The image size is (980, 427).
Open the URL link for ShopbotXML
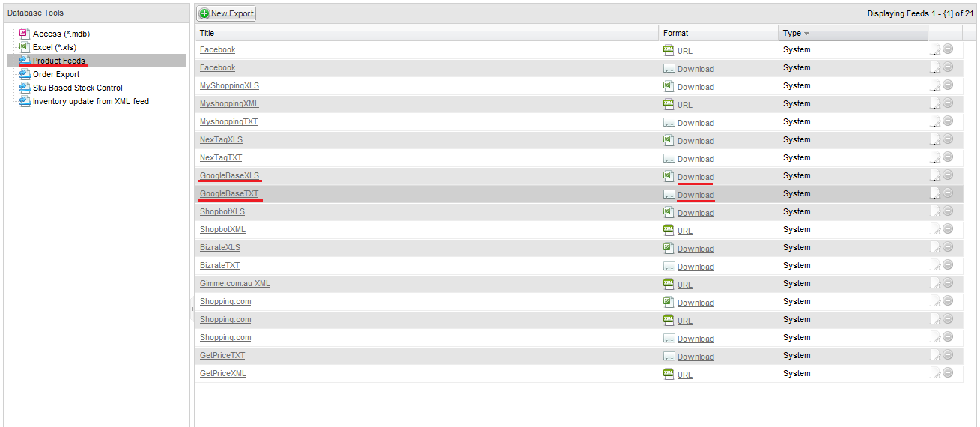click(685, 231)
